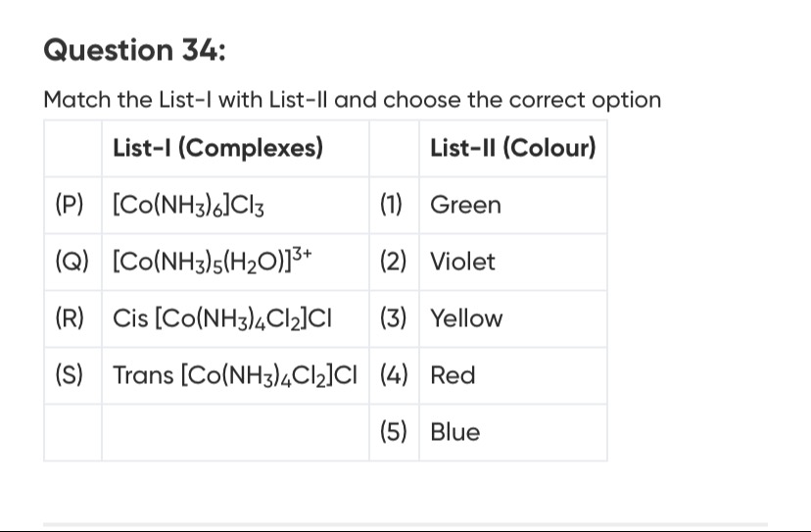Click the Blue colour cell
The height and width of the screenshot is (532, 811).
coord(455,433)
